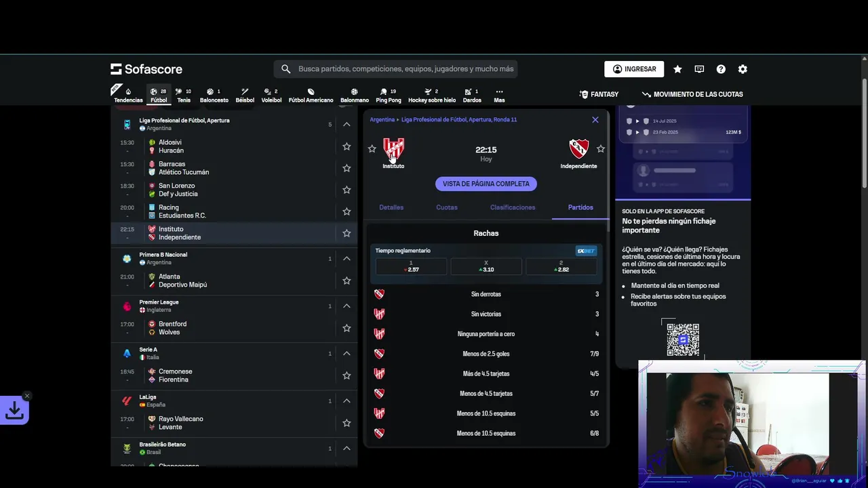
Task: Open Liga Profesional de Fútbol breadcrumb link
Action: pyautogui.click(x=459, y=120)
